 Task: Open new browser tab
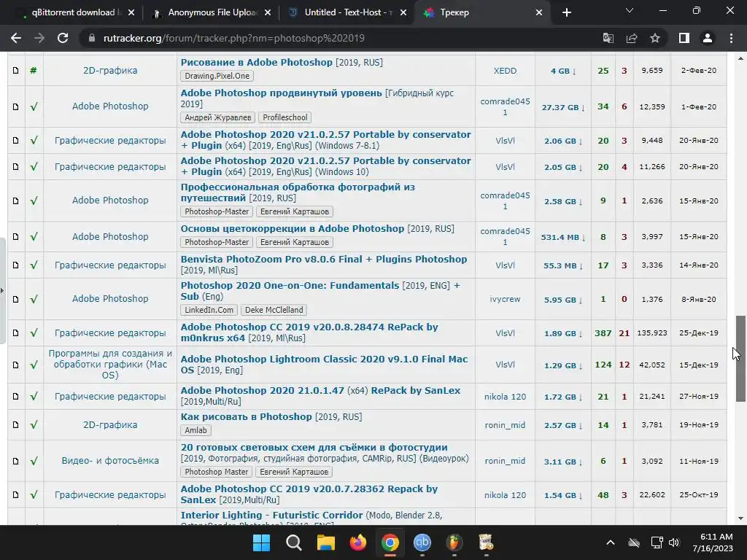coord(566,13)
